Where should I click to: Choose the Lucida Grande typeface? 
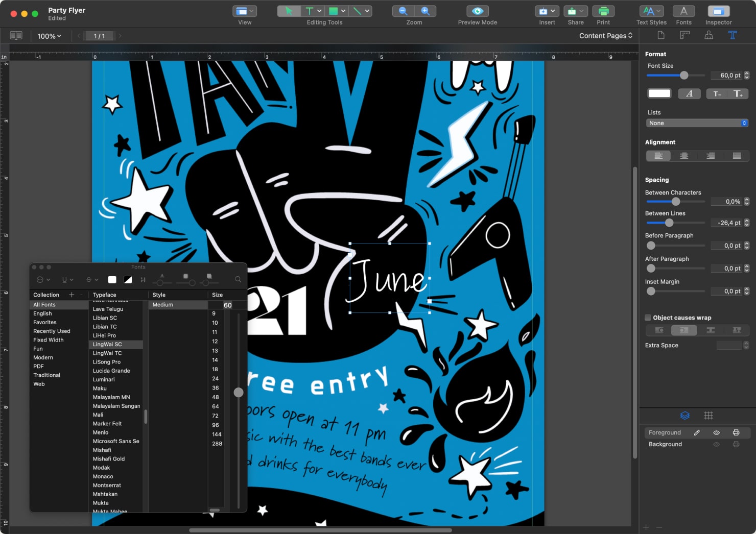coord(116,371)
